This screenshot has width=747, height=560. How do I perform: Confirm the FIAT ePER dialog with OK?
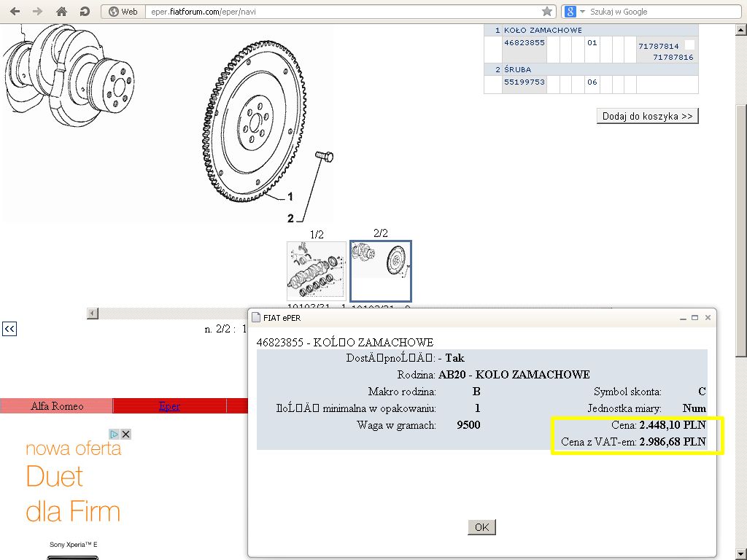click(481, 527)
